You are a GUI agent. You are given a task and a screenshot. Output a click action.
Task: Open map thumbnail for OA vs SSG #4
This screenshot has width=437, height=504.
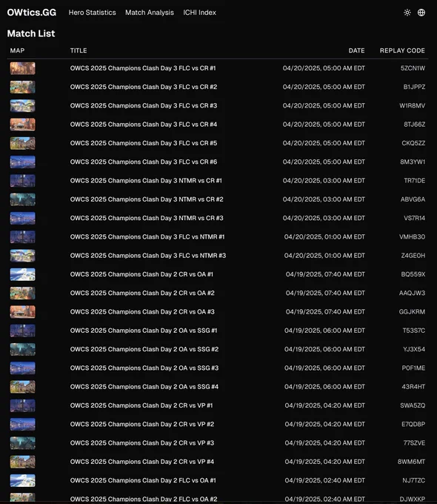point(22,387)
